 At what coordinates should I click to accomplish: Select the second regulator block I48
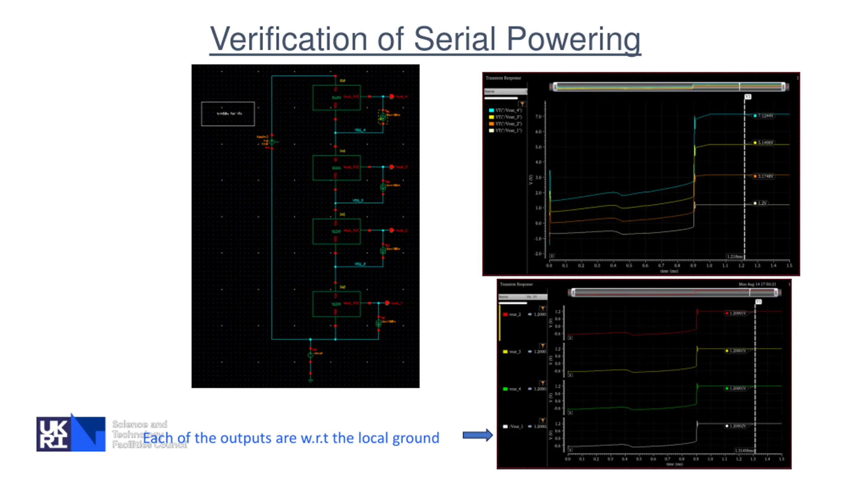coord(336,168)
